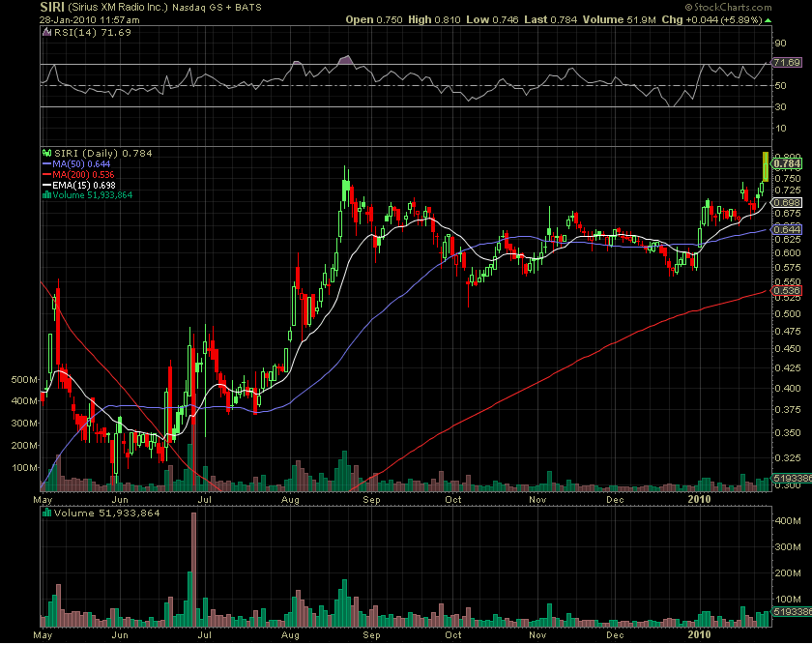812x645 pixels.
Task: Click the SIRI (Daily) 0.784 legend entry
Action: pyautogui.click(x=103, y=154)
